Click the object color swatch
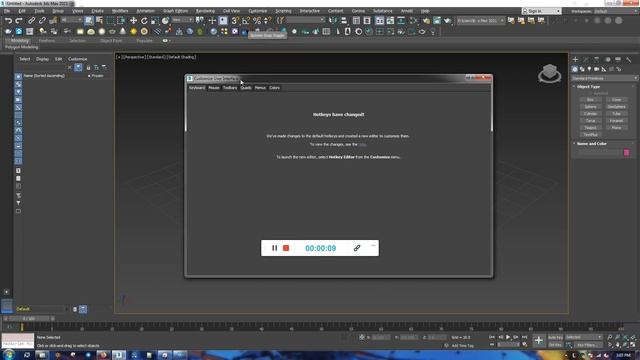This screenshot has height=360, width=640. click(x=627, y=153)
